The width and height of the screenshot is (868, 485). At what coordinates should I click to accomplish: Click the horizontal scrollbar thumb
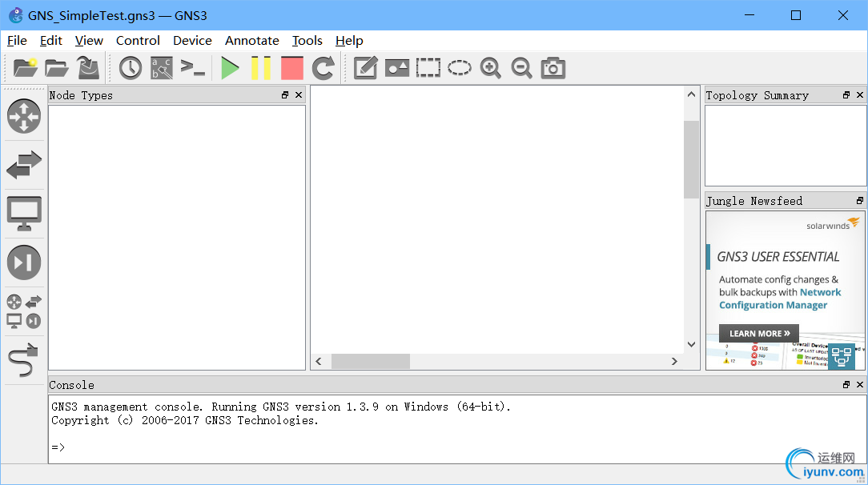click(x=371, y=361)
